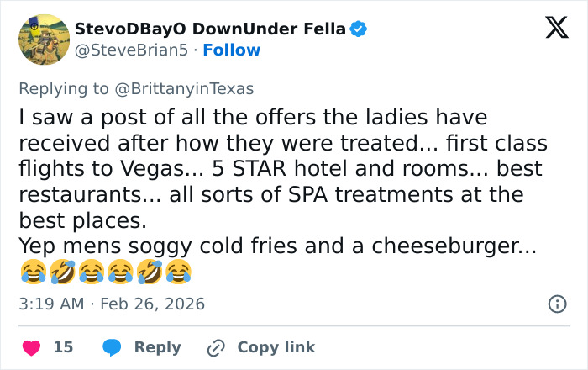Click the X logo
The height and width of the screenshot is (370, 588).
(550, 30)
